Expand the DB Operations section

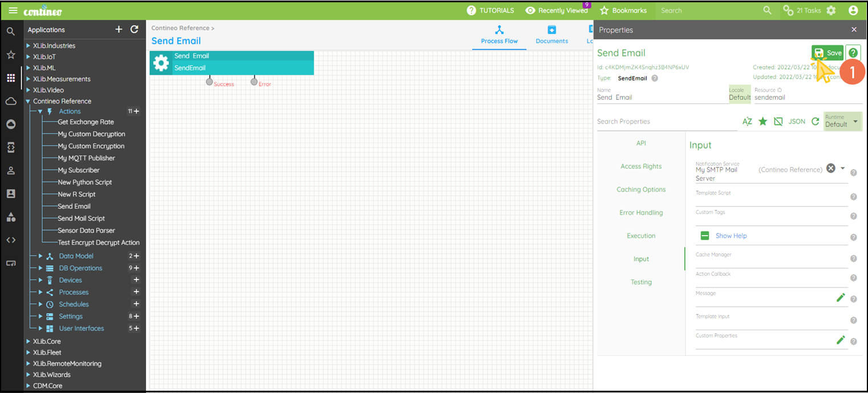[x=40, y=268]
